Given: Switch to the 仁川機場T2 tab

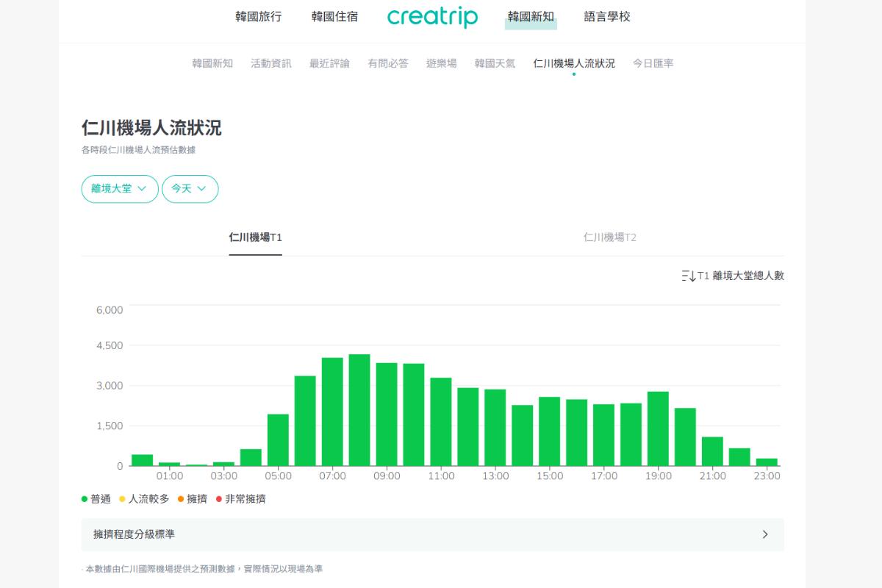Looking at the screenshot, I should 609,237.
